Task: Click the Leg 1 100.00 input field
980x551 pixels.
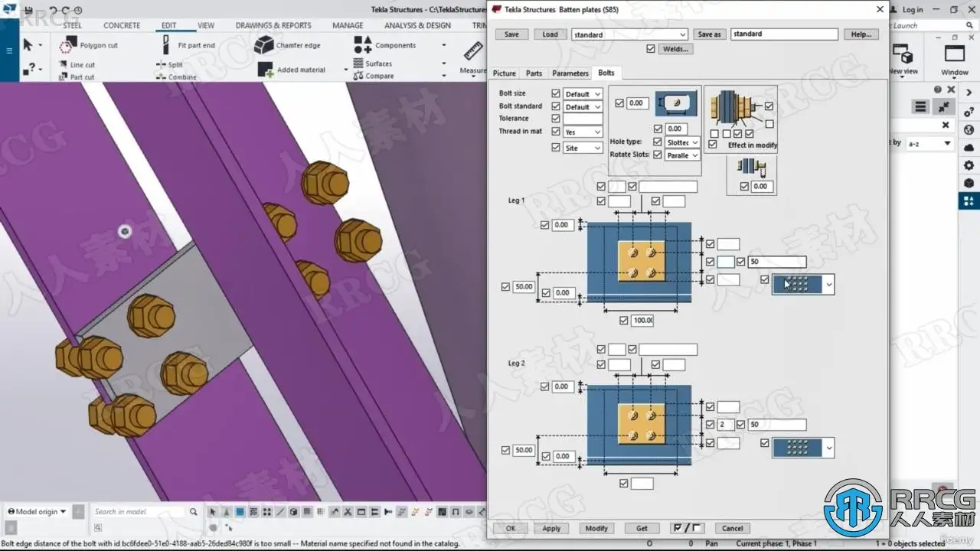Action: pyautogui.click(x=642, y=321)
